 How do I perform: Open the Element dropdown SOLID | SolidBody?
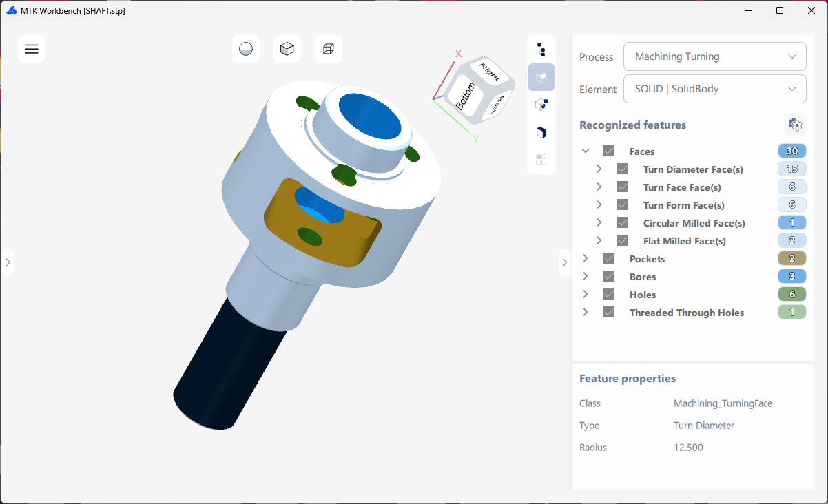click(714, 89)
